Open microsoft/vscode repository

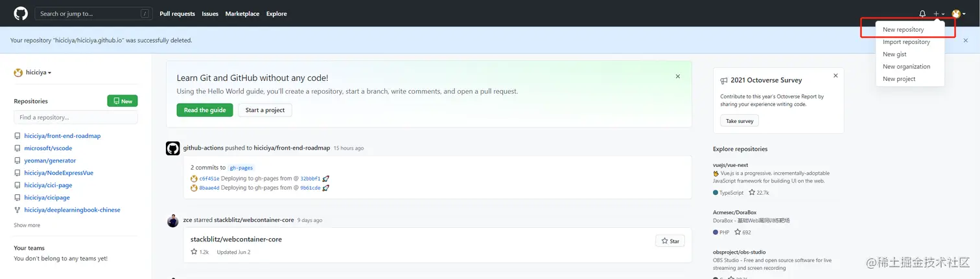click(49, 148)
